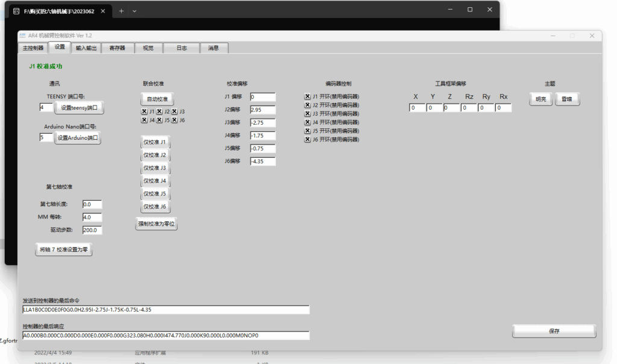The width and height of the screenshot is (617, 364).
Task: Click the 保存 button
Action: (x=554, y=331)
